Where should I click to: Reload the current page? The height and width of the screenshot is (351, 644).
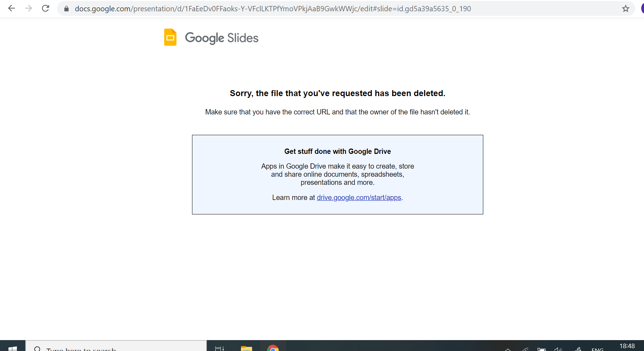(45, 8)
